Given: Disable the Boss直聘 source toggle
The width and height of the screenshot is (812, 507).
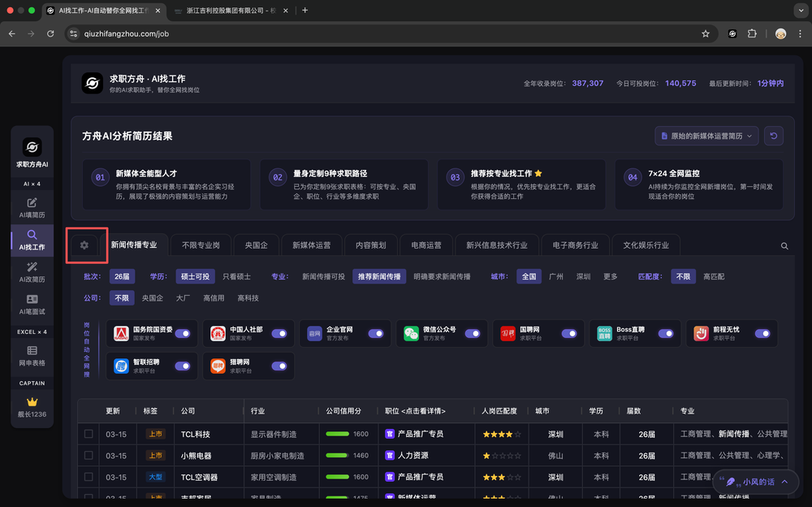Looking at the screenshot, I should [x=665, y=333].
